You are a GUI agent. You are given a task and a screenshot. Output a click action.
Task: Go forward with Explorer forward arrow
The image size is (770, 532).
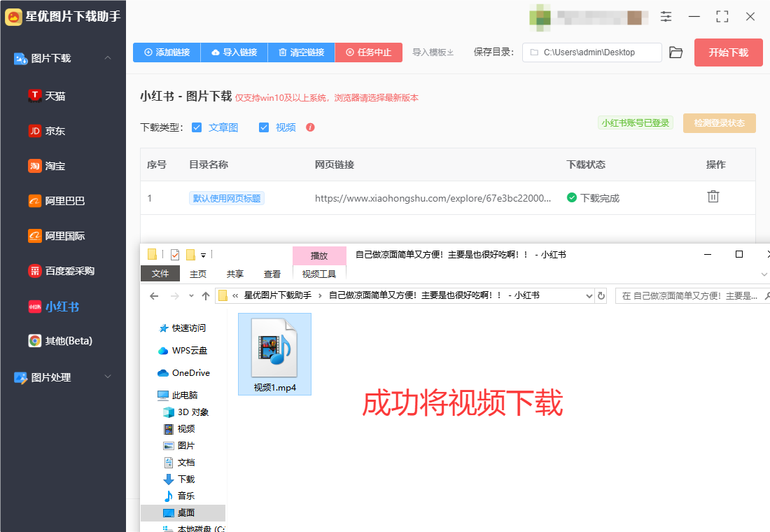(x=174, y=295)
